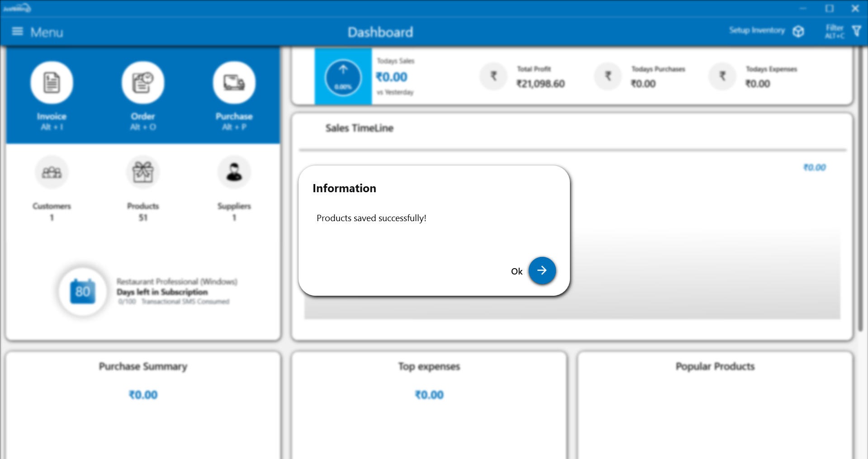Click the subscription days calendar icon
868x459 pixels.
pos(83,291)
